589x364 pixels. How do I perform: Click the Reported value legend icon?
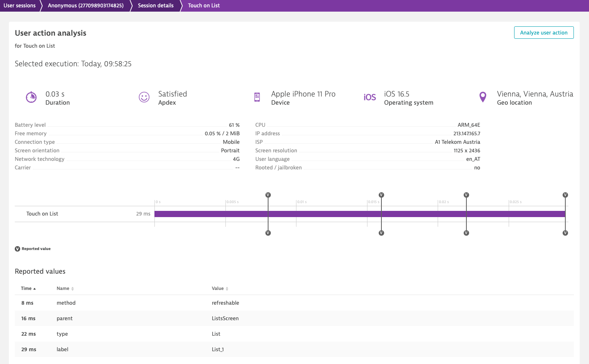pos(17,249)
